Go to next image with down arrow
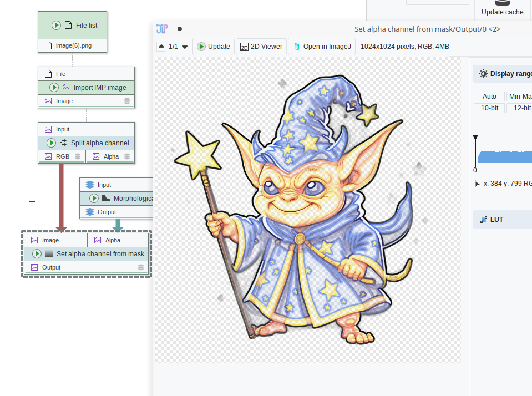 [x=185, y=47]
